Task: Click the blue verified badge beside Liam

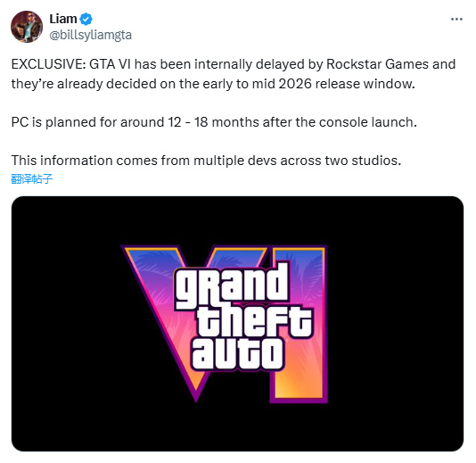Action: coord(86,19)
